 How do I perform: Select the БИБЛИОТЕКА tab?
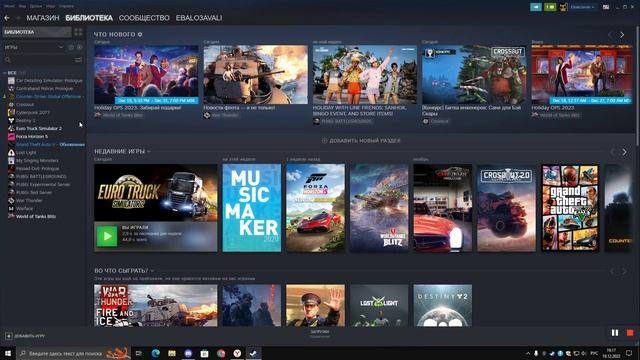tap(89, 18)
